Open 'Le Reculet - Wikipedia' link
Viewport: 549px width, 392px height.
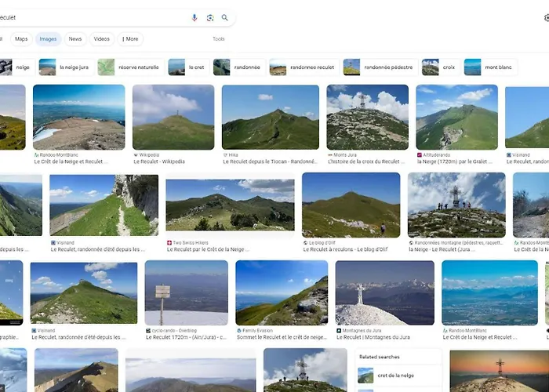pyautogui.click(x=159, y=162)
